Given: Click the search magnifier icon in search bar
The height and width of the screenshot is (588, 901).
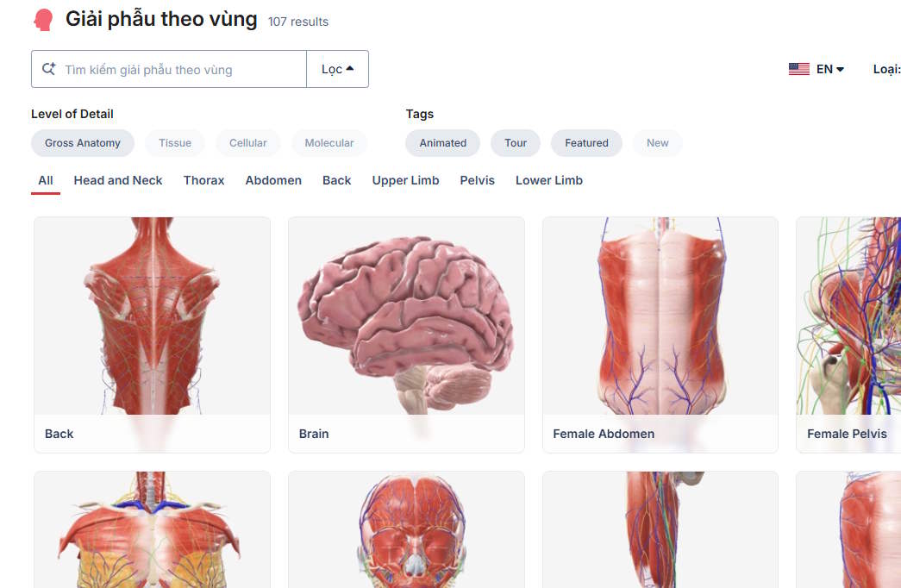Looking at the screenshot, I should [x=49, y=68].
